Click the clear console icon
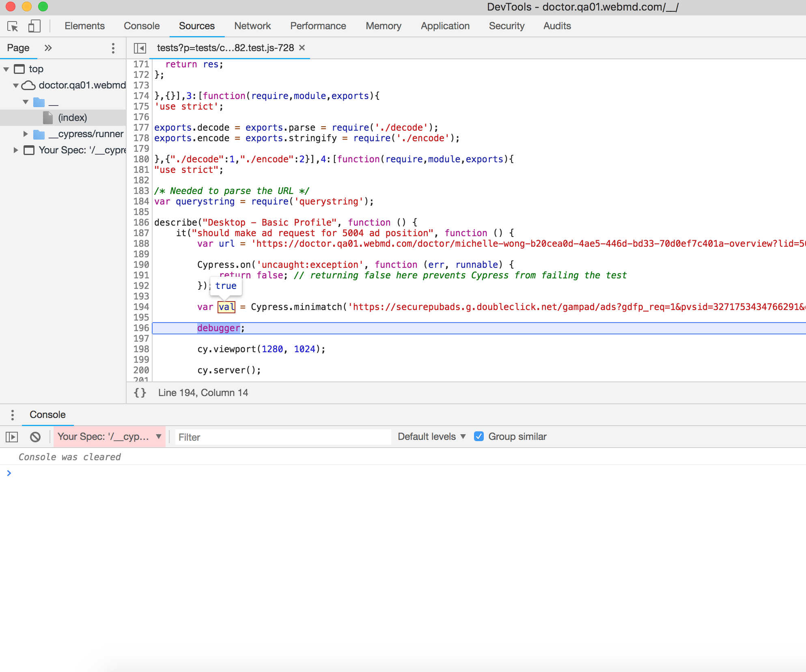 (x=35, y=437)
